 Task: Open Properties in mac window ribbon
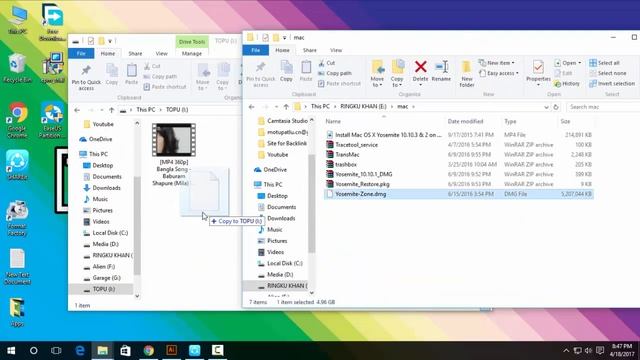tap(538, 73)
